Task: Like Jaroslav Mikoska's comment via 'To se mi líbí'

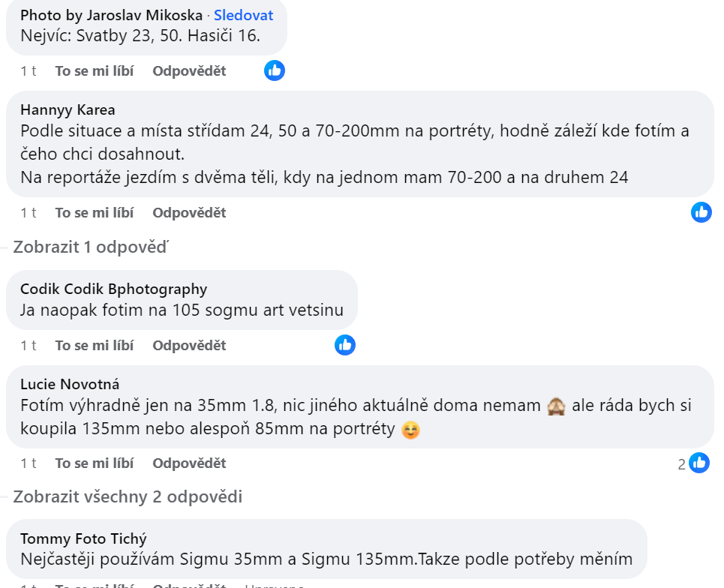Action: [x=95, y=71]
